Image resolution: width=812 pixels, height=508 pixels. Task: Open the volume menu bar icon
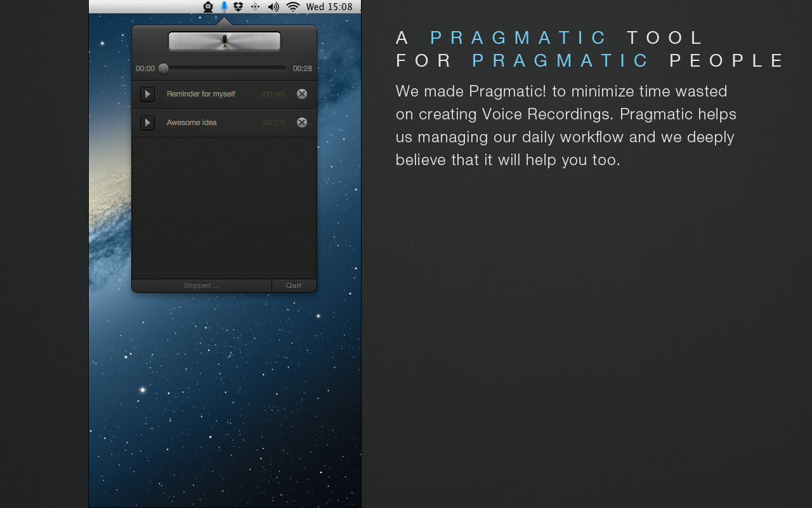(273, 7)
